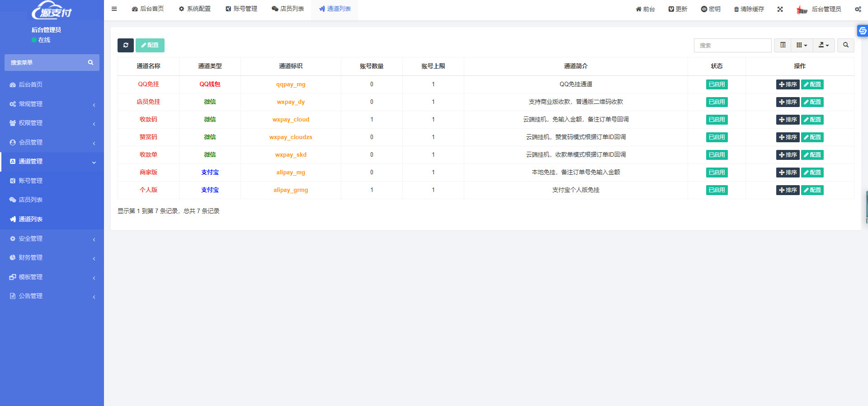Toggle enabled status for QQ免挂 channel

[717, 84]
